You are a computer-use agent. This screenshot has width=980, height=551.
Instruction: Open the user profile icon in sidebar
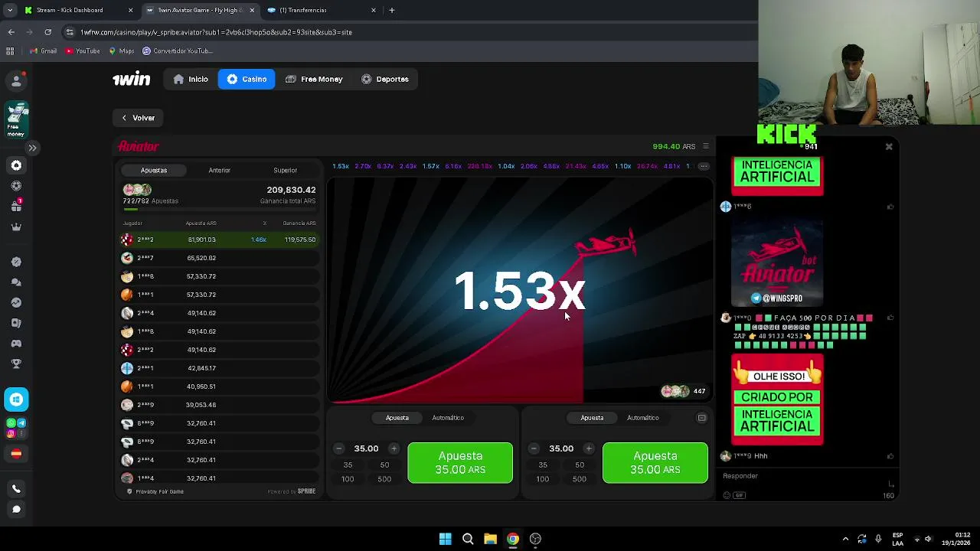coord(16,80)
